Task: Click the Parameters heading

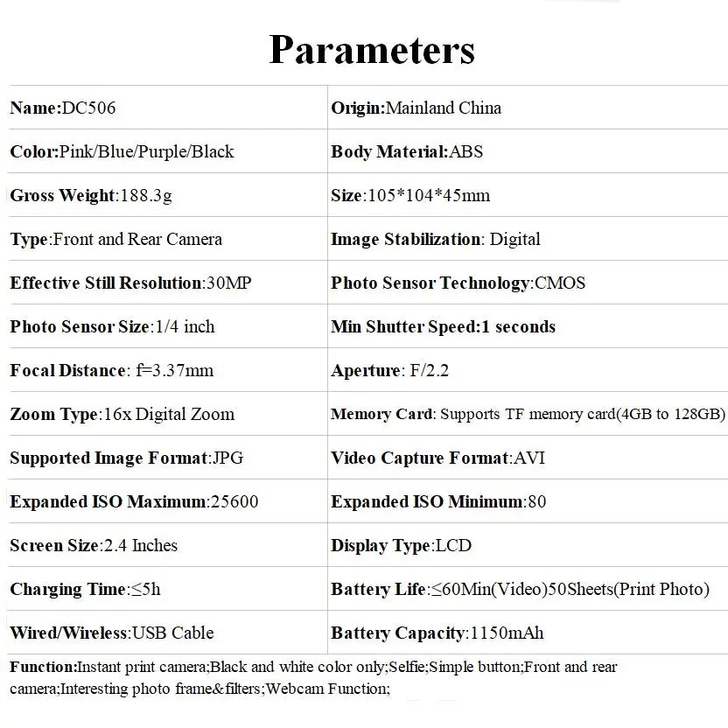Action: pyautogui.click(x=372, y=49)
